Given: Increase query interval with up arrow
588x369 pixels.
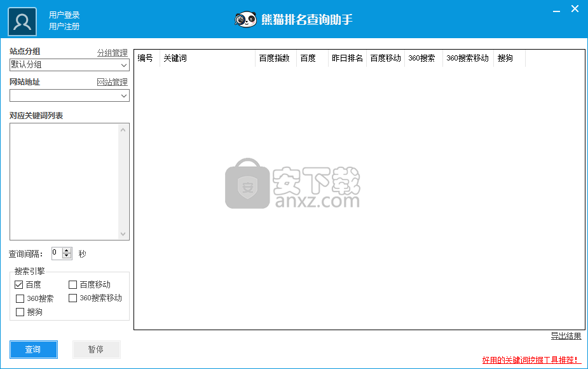Looking at the screenshot, I should (x=67, y=251).
